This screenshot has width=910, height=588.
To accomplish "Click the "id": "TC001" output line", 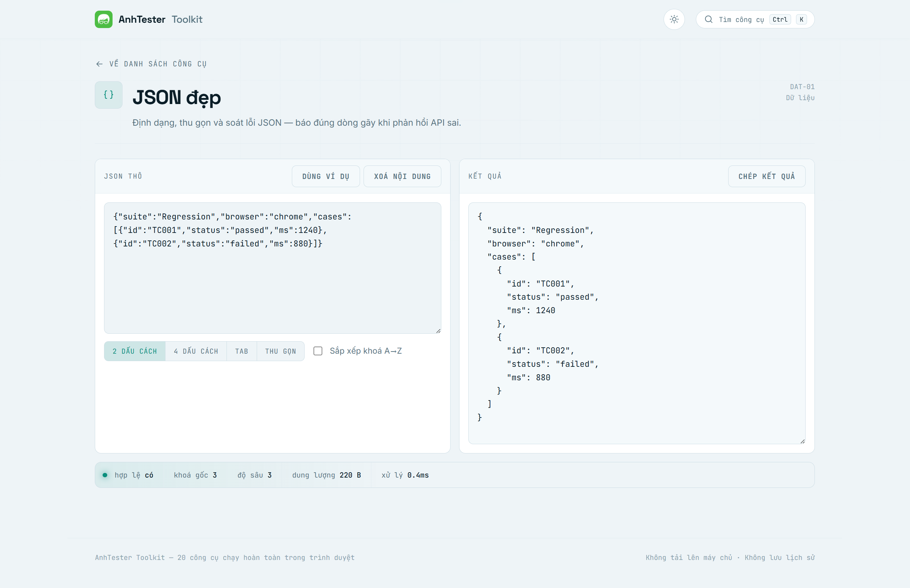I will (540, 284).
